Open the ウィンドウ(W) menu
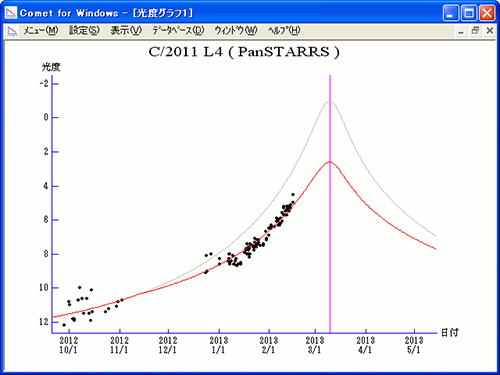The image size is (500, 375). coord(236,31)
